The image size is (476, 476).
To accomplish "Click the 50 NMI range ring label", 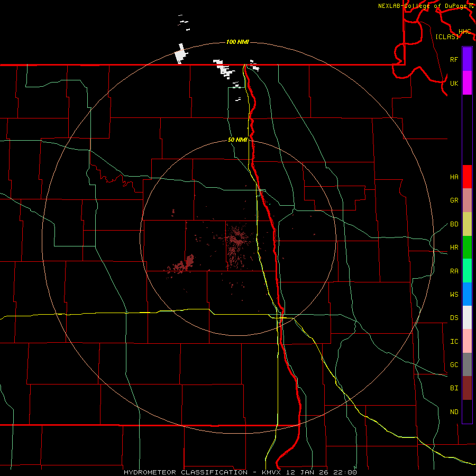I will (237, 140).
